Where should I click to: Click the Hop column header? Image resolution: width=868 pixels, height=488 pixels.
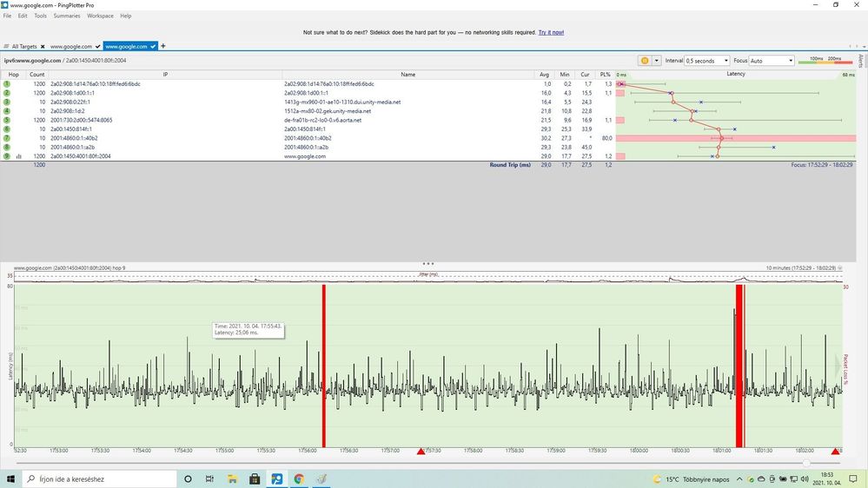[x=13, y=74]
